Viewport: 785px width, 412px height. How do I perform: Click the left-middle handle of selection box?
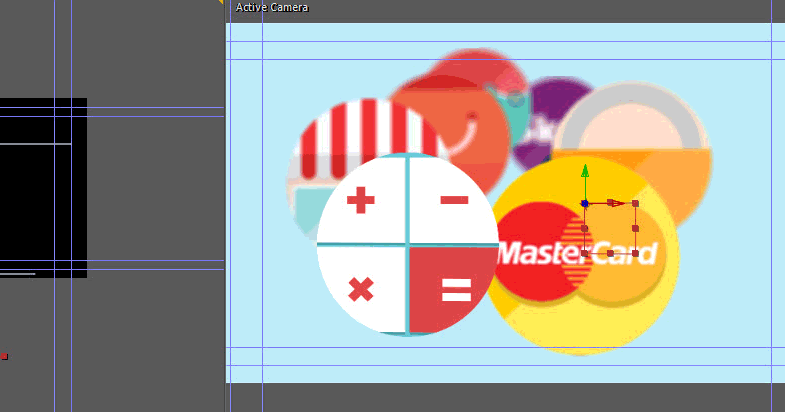[585, 229]
